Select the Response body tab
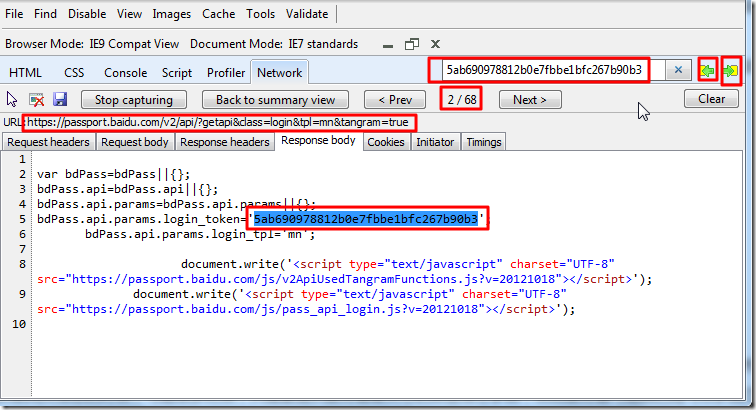756x410 pixels. [318, 140]
